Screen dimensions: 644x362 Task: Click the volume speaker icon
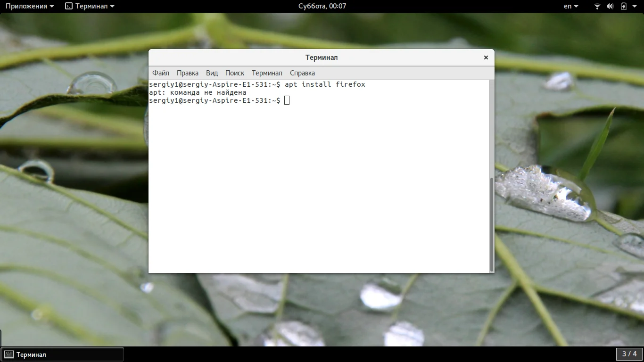[x=610, y=6]
